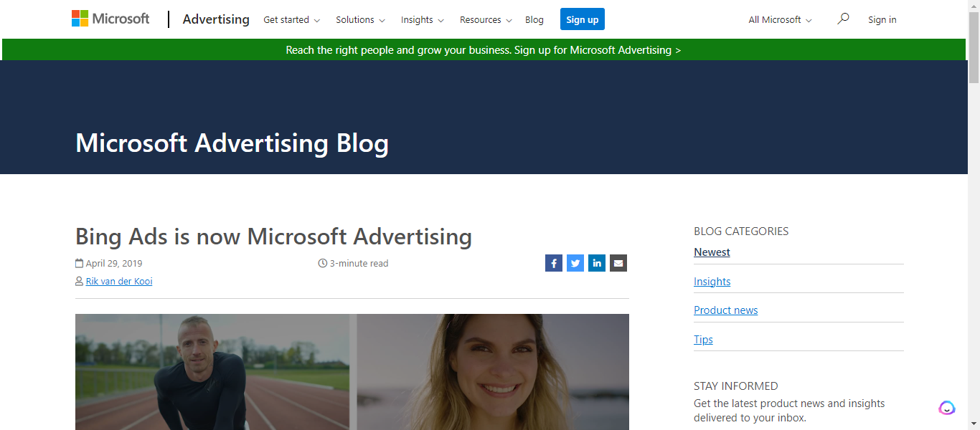980x430 pixels.
Task: Share article via email icon
Action: click(618, 263)
